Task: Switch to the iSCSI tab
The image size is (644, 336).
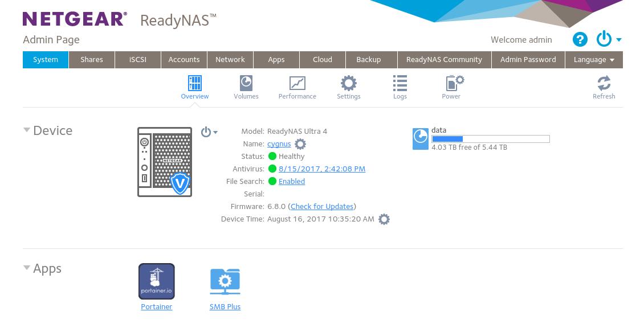Action: [137, 59]
